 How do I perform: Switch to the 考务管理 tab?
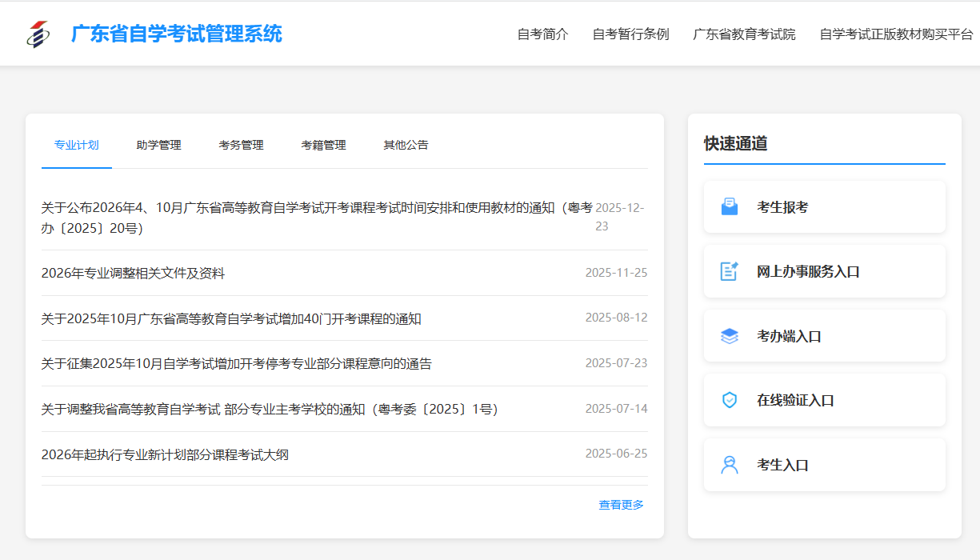pyautogui.click(x=241, y=145)
